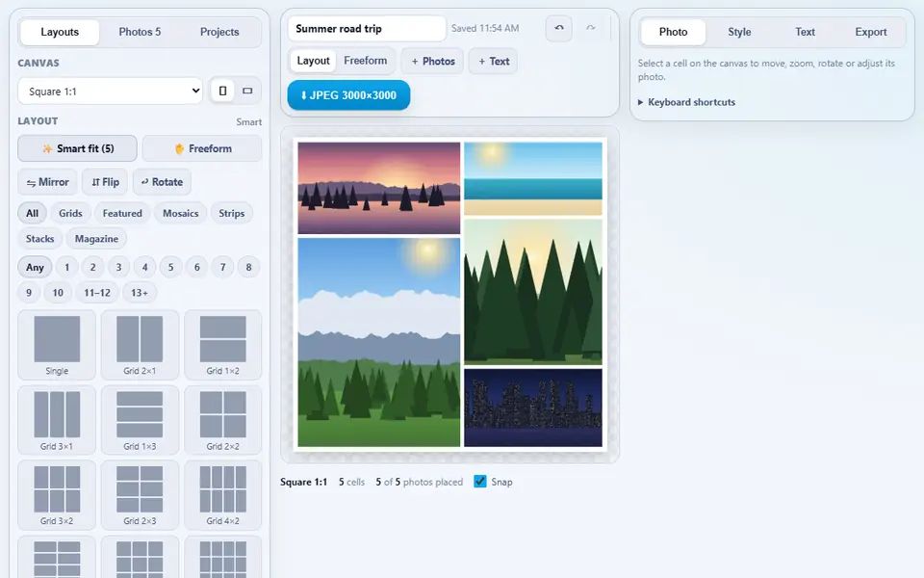Switch to the Export tab
Image resolution: width=924 pixels, height=578 pixels.
[870, 32]
